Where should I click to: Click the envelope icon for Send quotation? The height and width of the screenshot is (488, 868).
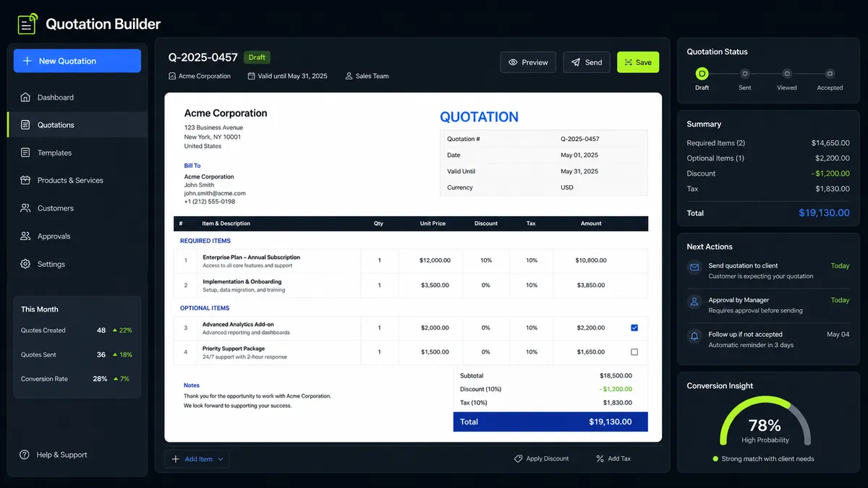[694, 267]
